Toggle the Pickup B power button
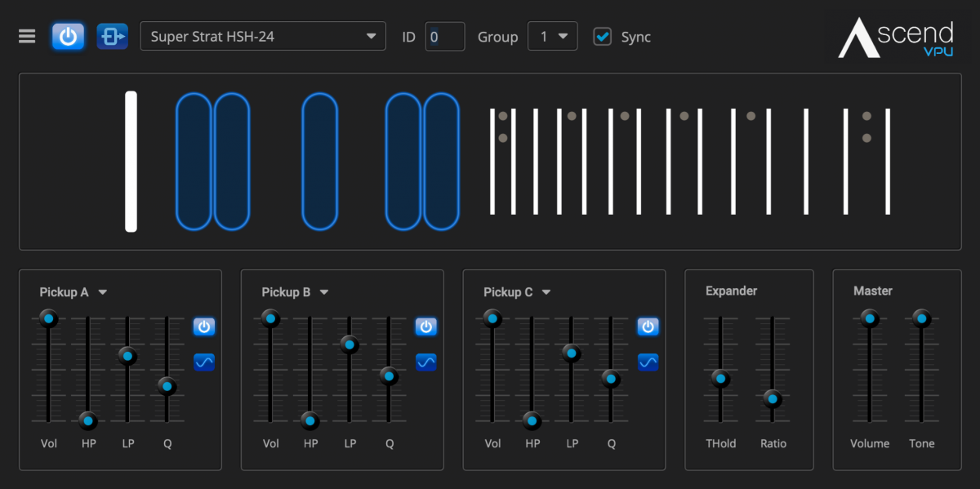Viewport: 980px width, 489px height. [x=426, y=327]
